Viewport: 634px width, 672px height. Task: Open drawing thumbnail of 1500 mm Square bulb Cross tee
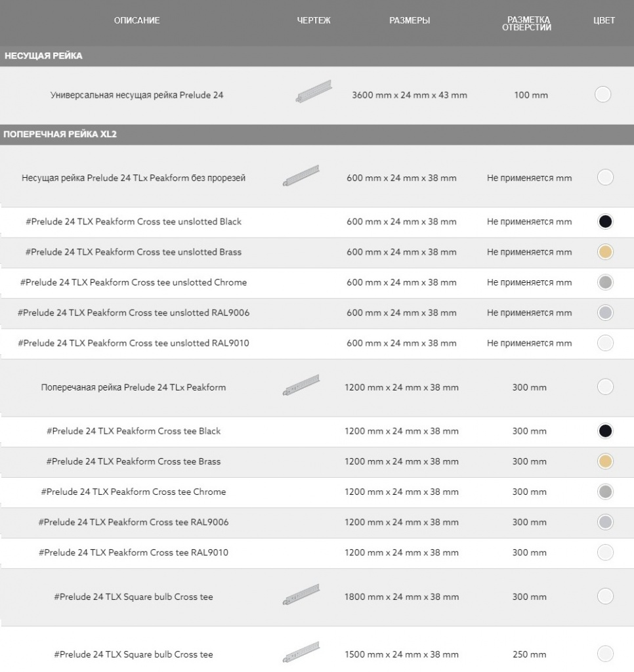301,652
